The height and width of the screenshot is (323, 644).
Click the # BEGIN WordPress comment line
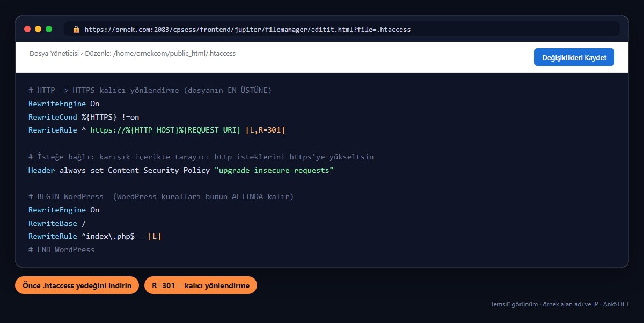click(x=161, y=197)
